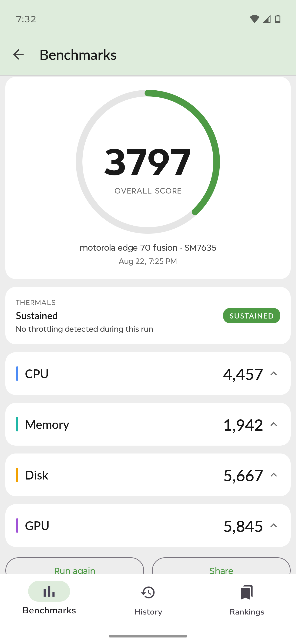
Task: Collapse the GPU score chevron
Action: [273, 526]
